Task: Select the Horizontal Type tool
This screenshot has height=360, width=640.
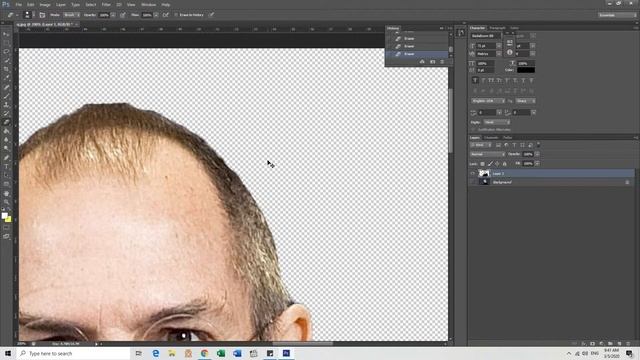Action: coord(6,167)
